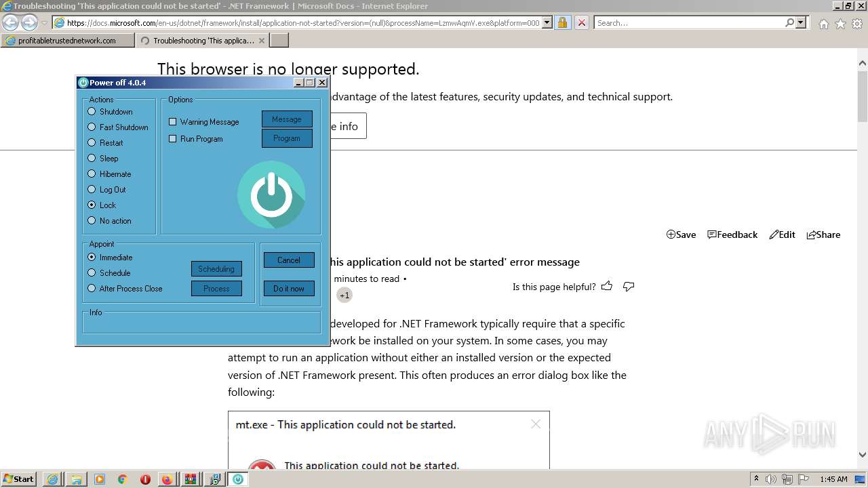Click the network tray icon
This screenshot has width=868, height=488.
[787, 479]
